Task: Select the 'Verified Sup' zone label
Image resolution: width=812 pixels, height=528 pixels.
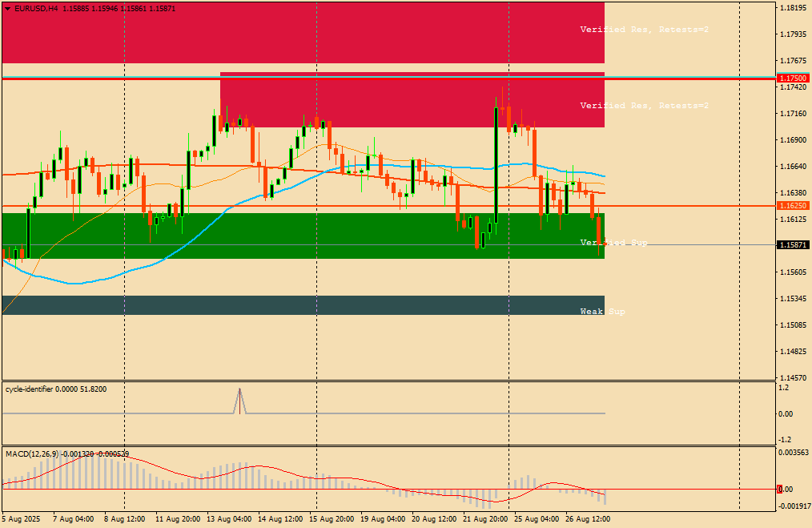Action: click(x=613, y=243)
